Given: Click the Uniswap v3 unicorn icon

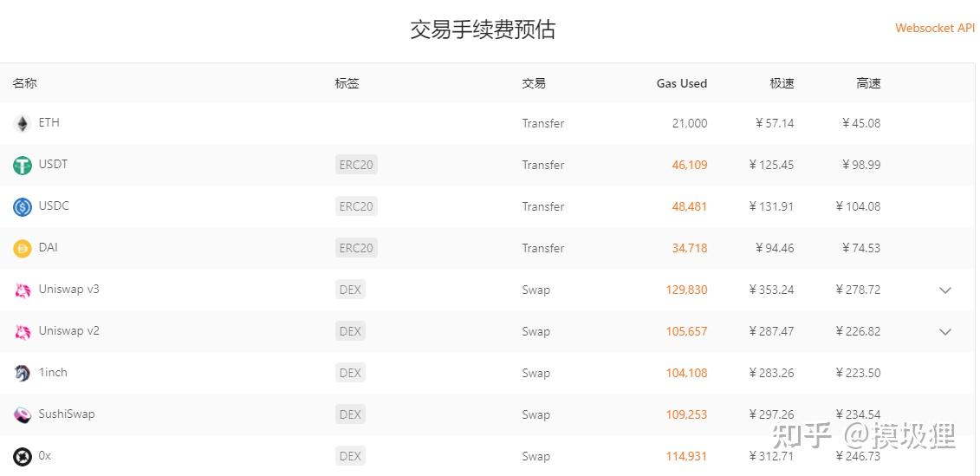Looking at the screenshot, I should point(23,290).
